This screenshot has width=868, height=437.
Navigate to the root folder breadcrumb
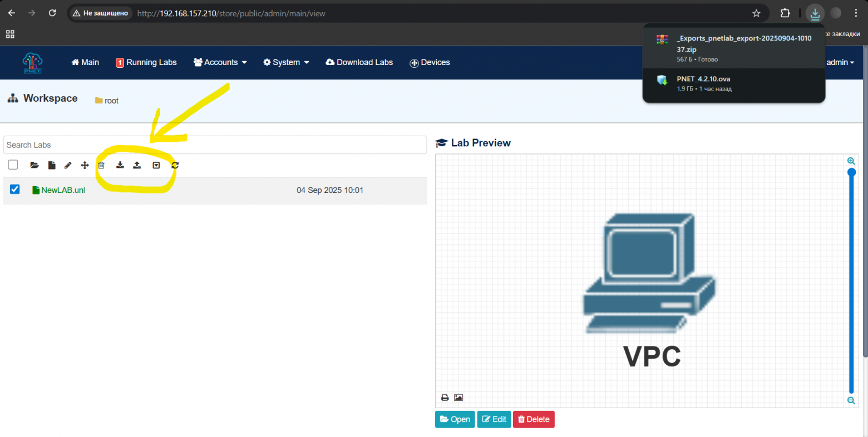pyautogui.click(x=107, y=101)
